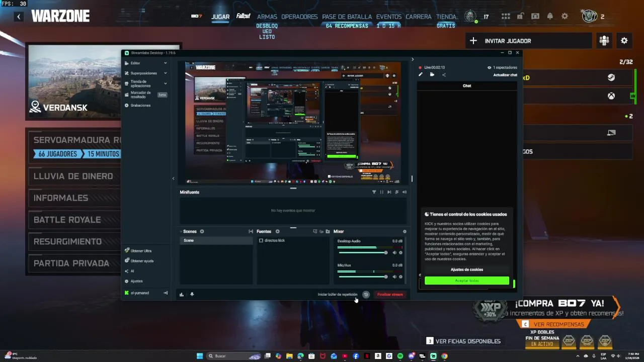Click Iniciar búfer de repetición
The height and width of the screenshot is (362, 644).
pos(338,295)
